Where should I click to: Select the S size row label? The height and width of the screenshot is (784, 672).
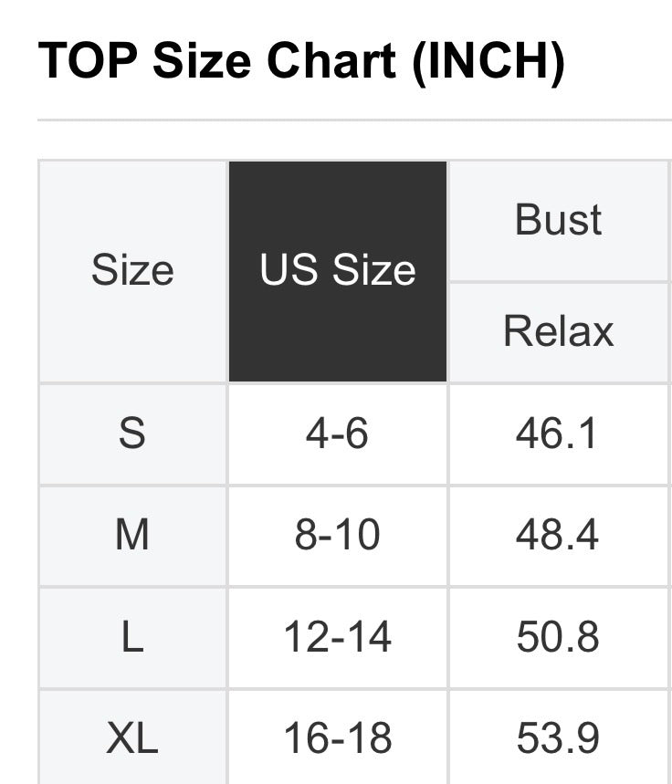point(133,434)
